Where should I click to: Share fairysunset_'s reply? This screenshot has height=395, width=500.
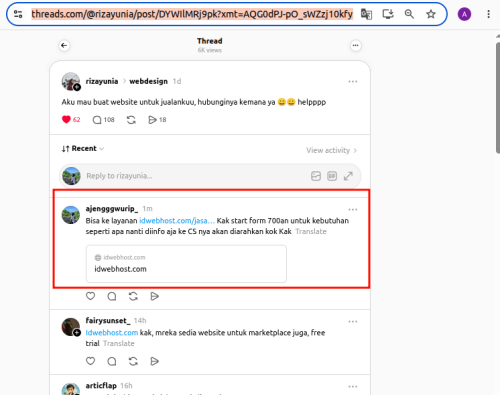click(x=154, y=361)
